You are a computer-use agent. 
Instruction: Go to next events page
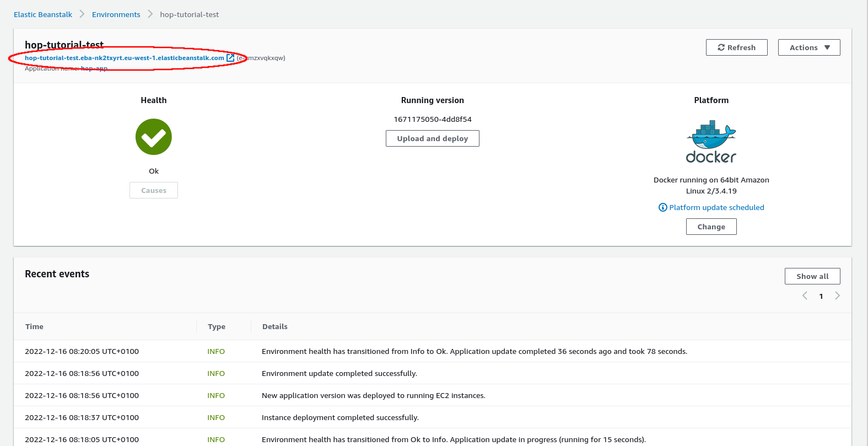point(838,295)
